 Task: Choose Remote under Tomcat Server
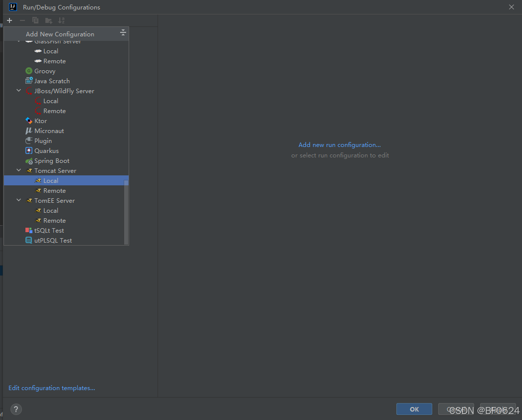[x=66, y=191]
